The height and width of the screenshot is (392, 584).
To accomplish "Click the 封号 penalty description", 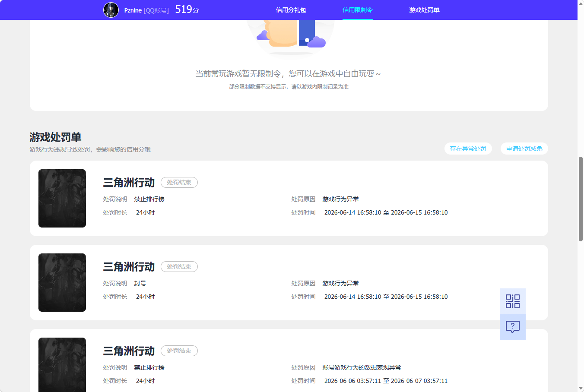I will 140,283.
